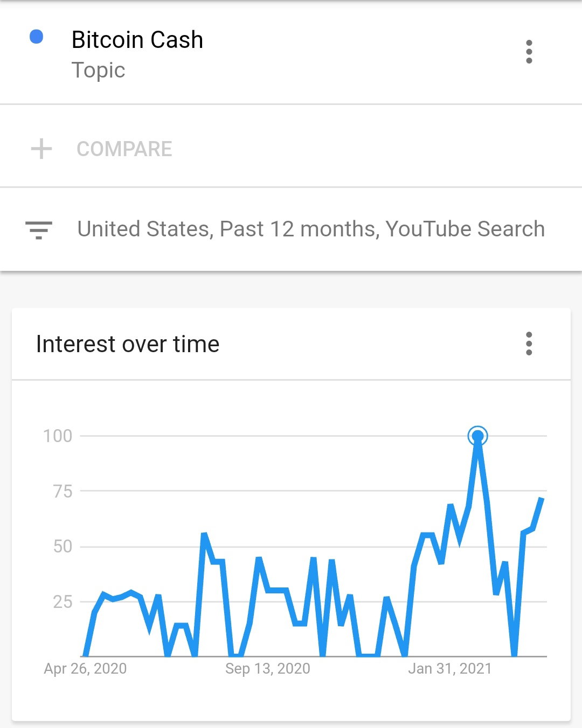Click the plus icon beside COMPARE
The width and height of the screenshot is (582, 728).
point(41,149)
